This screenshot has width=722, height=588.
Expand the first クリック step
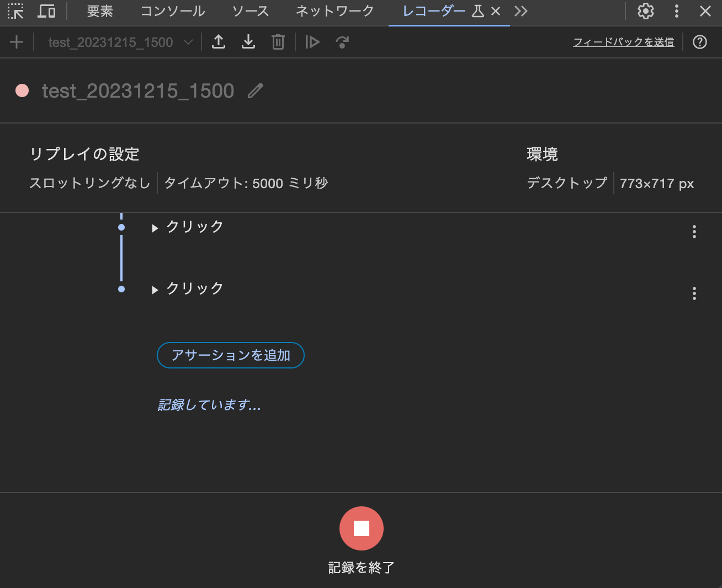(155, 227)
